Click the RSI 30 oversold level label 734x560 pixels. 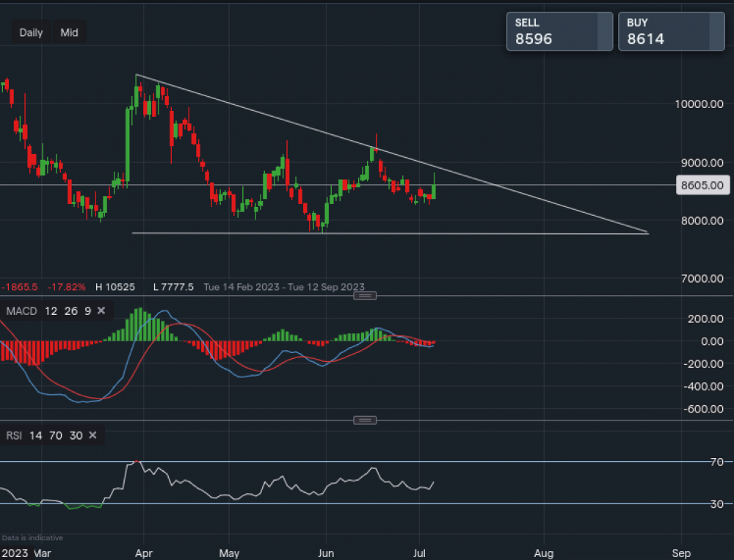coord(716,503)
